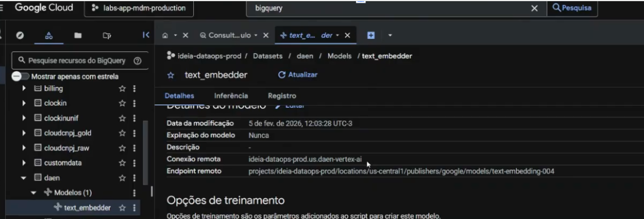Open Datasets breadcrumb link
This screenshot has width=644, height=219.
click(267, 56)
